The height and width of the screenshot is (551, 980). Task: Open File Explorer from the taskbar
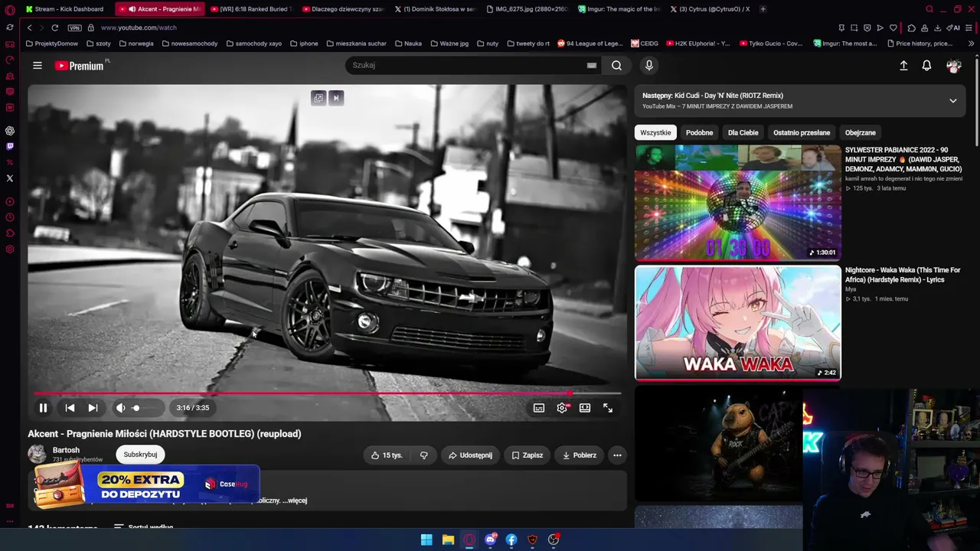tap(448, 540)
